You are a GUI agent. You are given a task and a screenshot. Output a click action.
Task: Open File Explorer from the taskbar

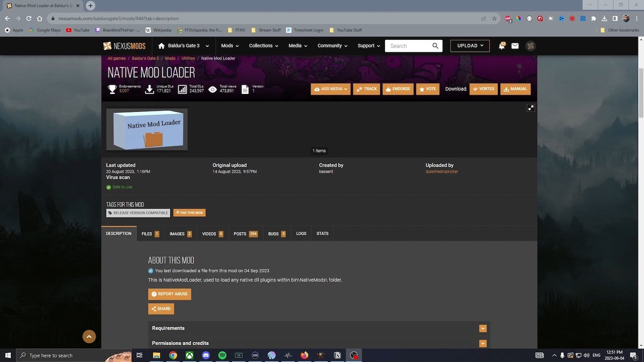click(157, 355)
